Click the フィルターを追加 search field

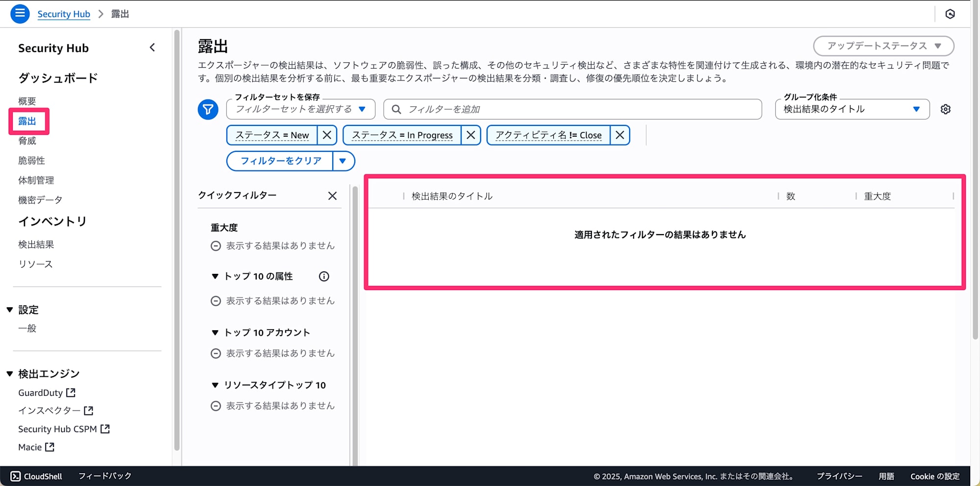(572, 109)
